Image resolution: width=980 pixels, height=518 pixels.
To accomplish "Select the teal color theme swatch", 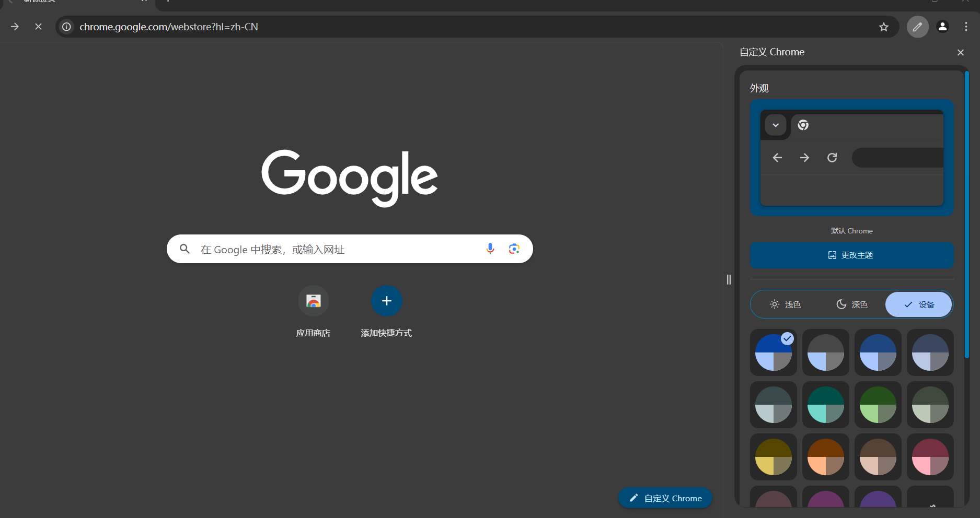I will click(x=825, y=405).
